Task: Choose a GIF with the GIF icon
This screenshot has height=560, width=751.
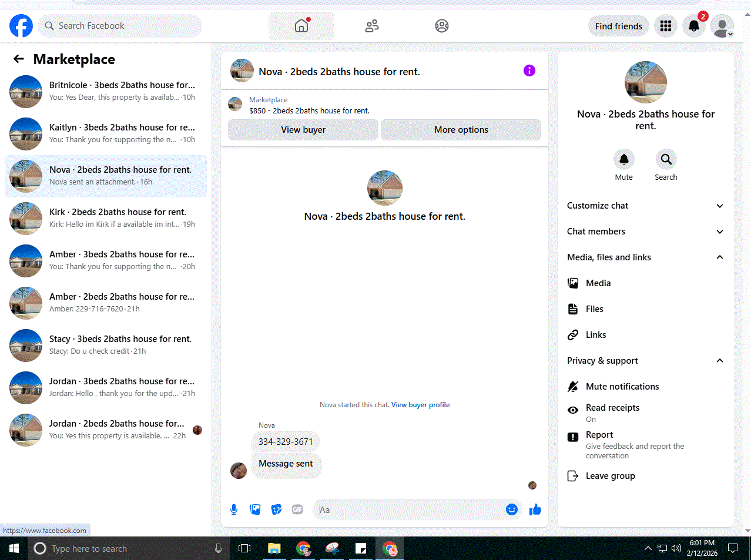Action: click(x=297, y=509)
